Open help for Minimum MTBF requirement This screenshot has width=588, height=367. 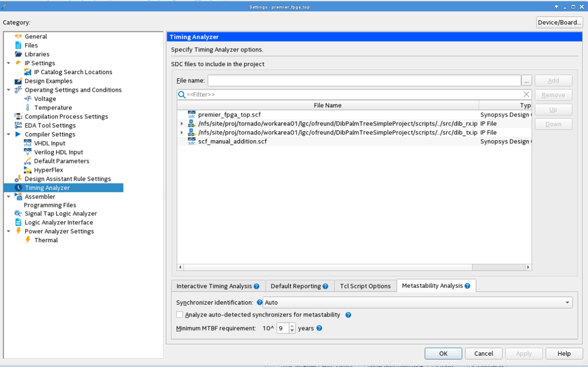tap(319, 328)
